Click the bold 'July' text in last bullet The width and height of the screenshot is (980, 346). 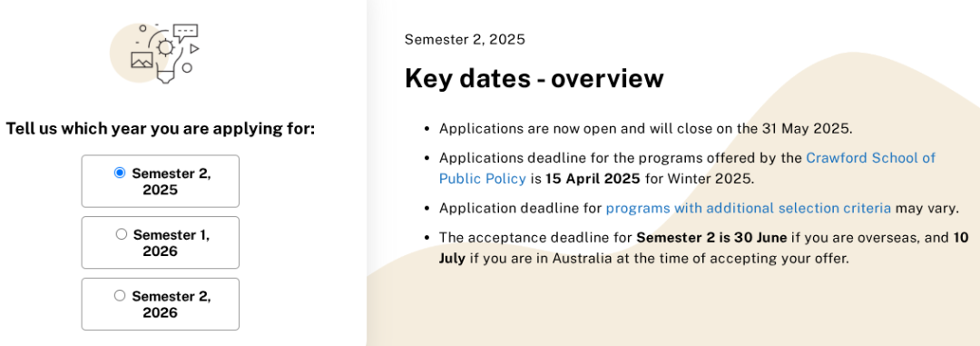pyautogui.click(x=452, y=259)
